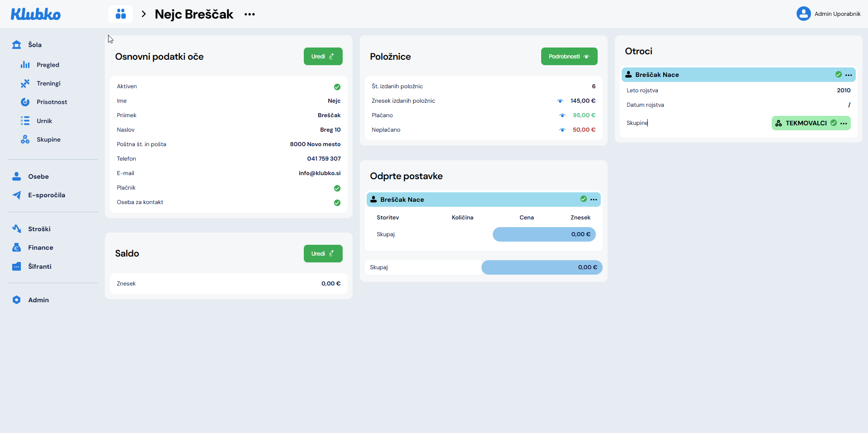This screenshot has height=433, width=868.
Task: Go to Prisotnost in sidebar
Action: (x=52, y=102)
